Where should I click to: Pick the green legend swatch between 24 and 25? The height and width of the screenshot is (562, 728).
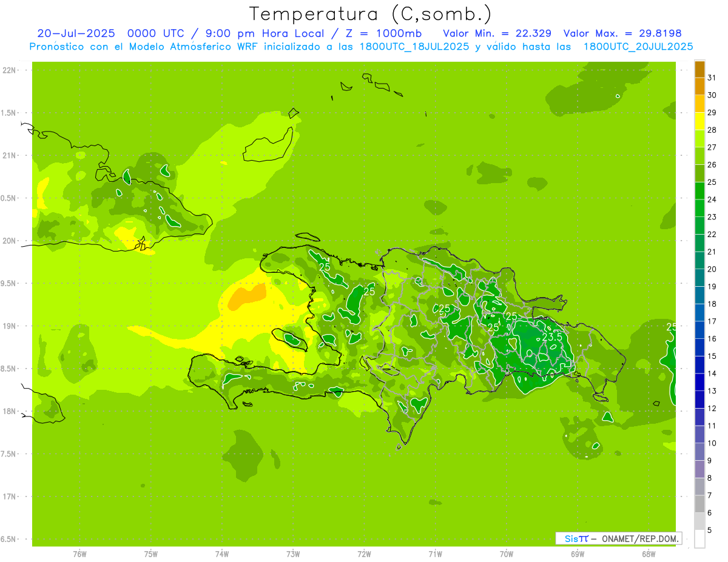coord(699,191)
